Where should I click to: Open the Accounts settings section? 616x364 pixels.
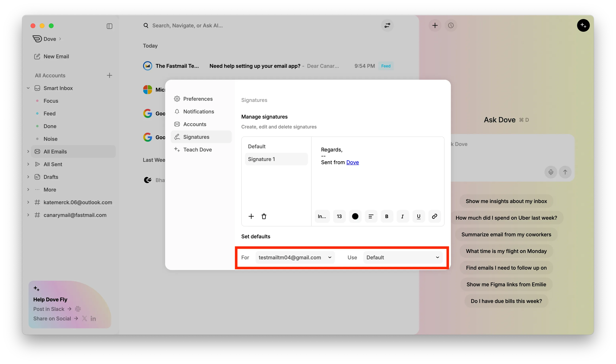[x=195, y=124]
